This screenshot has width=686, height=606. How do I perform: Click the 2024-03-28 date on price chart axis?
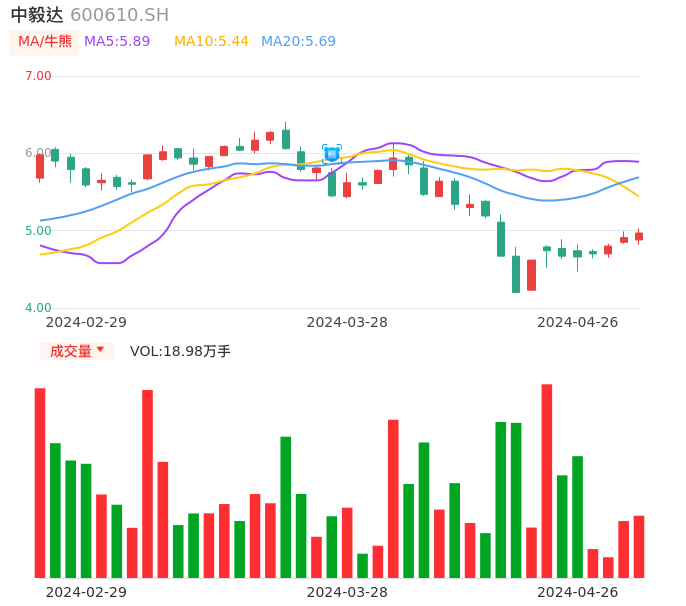[347, 322]
